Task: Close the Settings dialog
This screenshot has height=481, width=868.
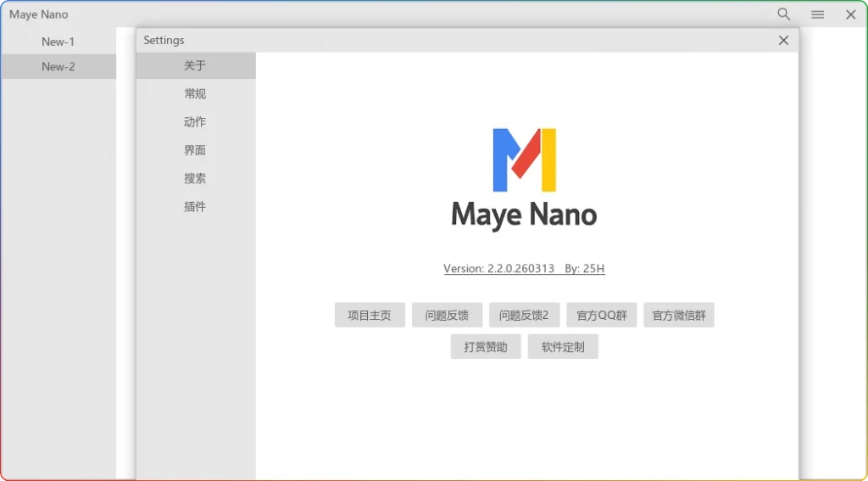Action: coord(783,41)
